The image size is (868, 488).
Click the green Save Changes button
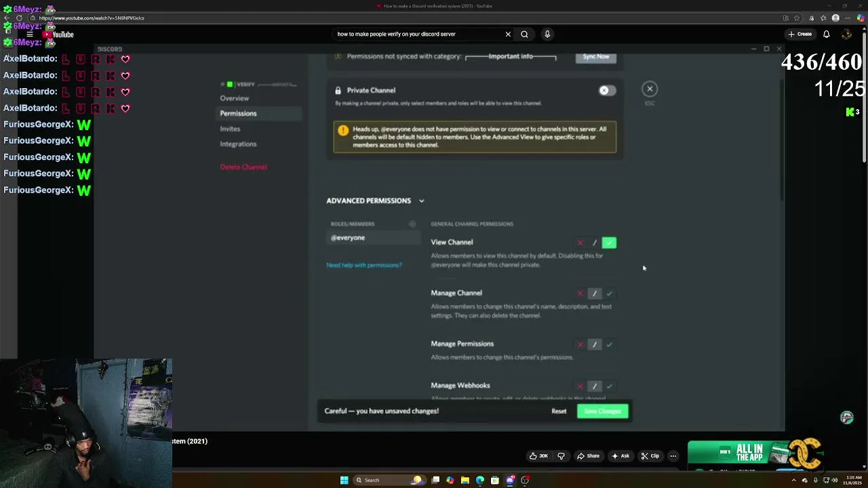click(x=603, y=411)
